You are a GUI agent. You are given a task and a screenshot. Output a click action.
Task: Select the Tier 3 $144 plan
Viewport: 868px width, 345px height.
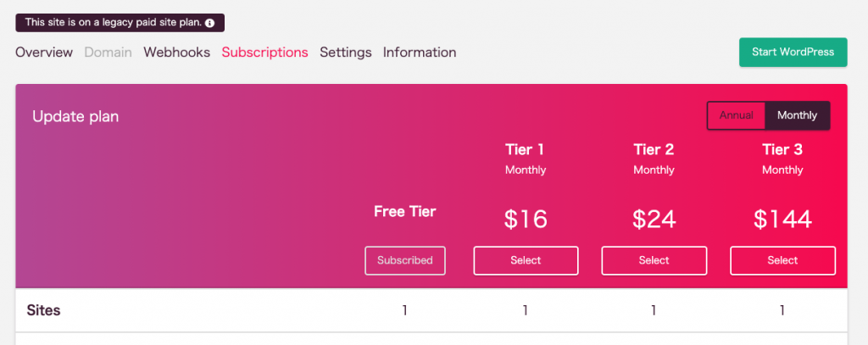tap(782, 260)
